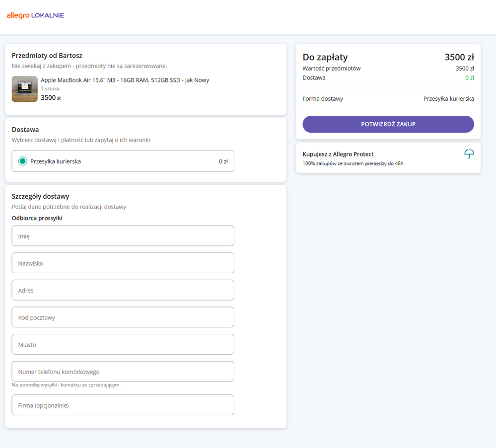Open the Apple MacBook Air 13.6" listing title
496x448 pixels.
[x=125, y=80]
